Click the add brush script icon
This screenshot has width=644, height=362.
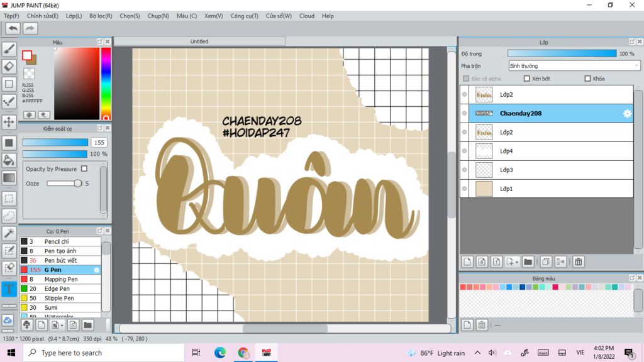click(x=73, y=325)
